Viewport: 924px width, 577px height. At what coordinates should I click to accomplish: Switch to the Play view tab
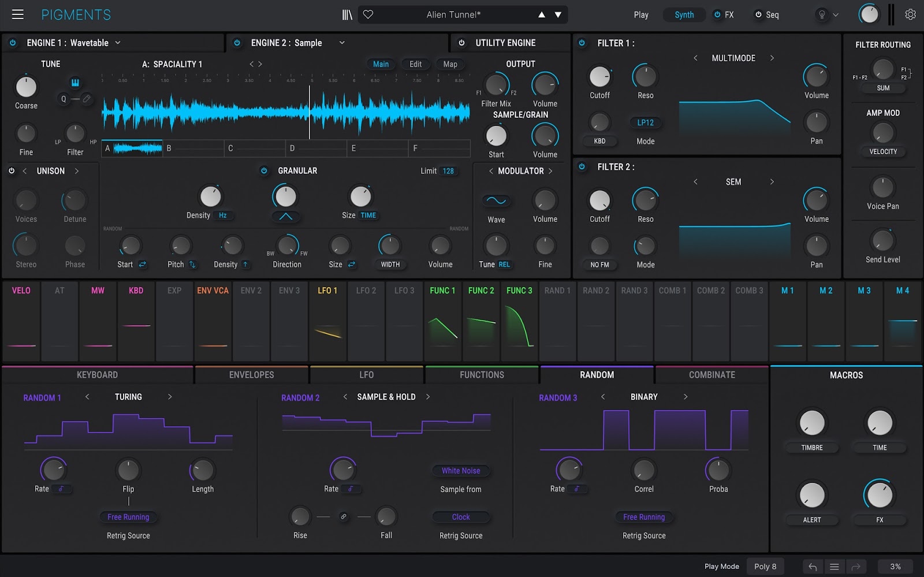[x=641, y=15]
